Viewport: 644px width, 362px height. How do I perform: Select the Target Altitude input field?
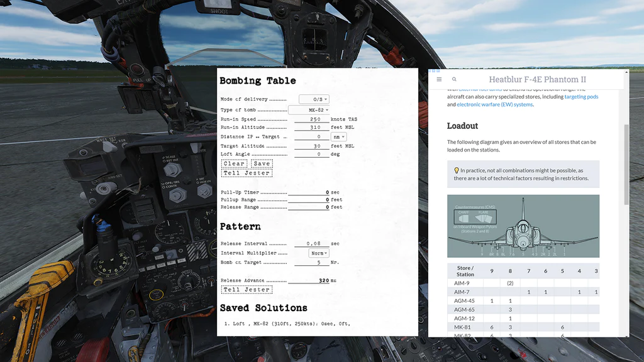click(308, 146)
